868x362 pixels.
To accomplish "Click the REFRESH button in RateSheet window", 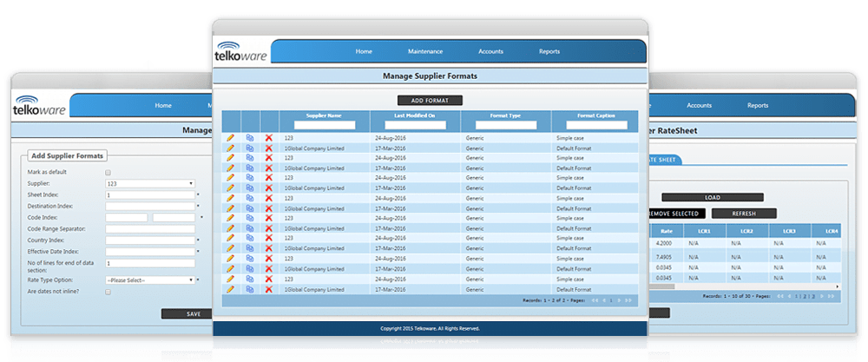I will pos(744,213).
